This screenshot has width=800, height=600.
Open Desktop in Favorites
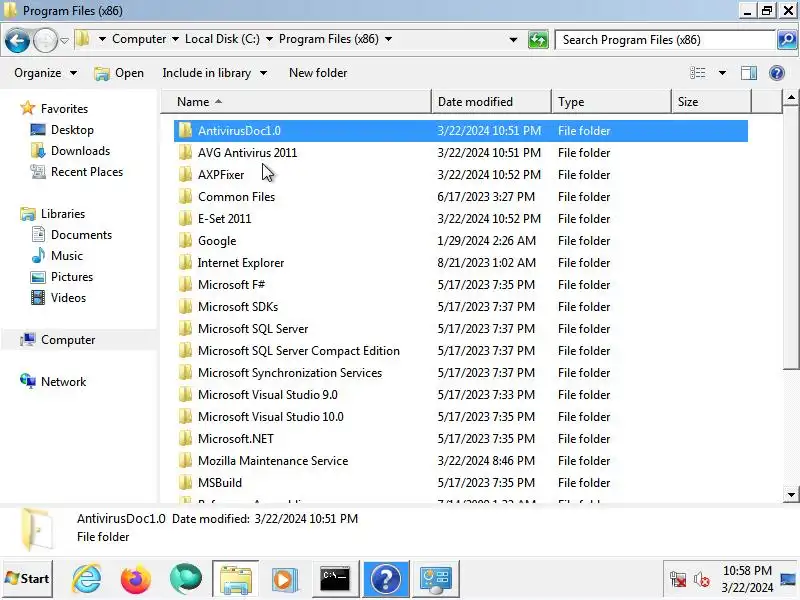coord(72,130)
